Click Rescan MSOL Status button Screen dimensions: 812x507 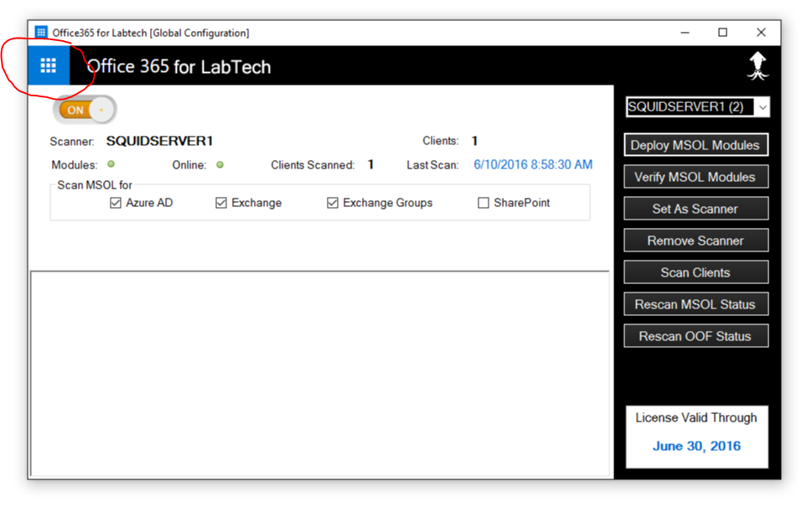696,304
